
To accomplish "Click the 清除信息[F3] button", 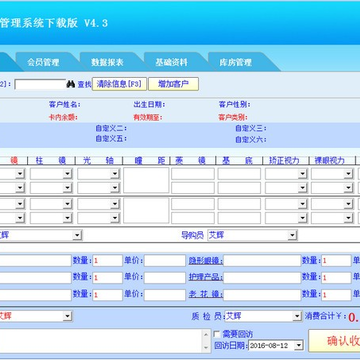I will pyautogui.click(x=119, y=84).
